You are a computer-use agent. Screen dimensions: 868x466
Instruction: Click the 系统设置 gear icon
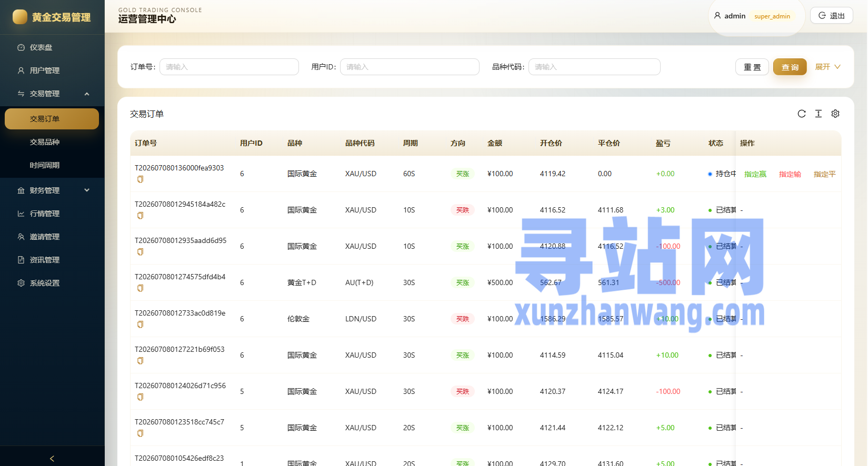pos(21,283)
